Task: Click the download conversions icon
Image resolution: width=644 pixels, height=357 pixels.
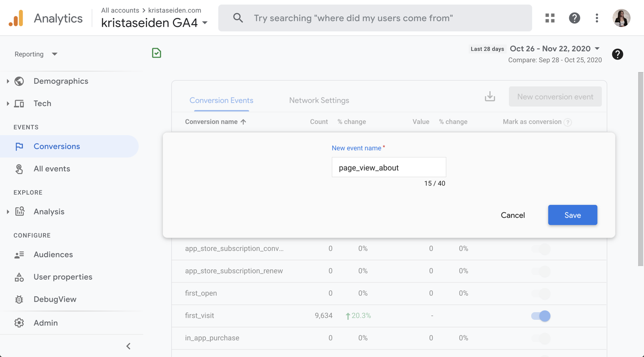Action: point(490,97)
